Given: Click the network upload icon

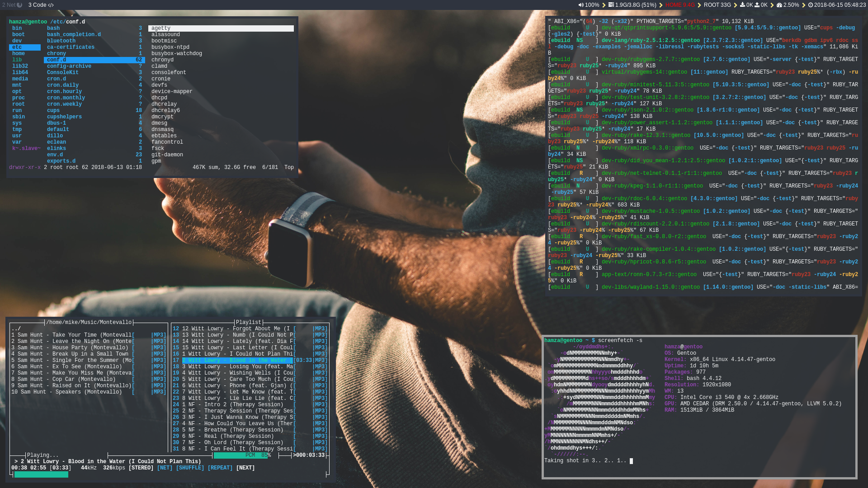Looking at the screenshot, I should 757,5.
